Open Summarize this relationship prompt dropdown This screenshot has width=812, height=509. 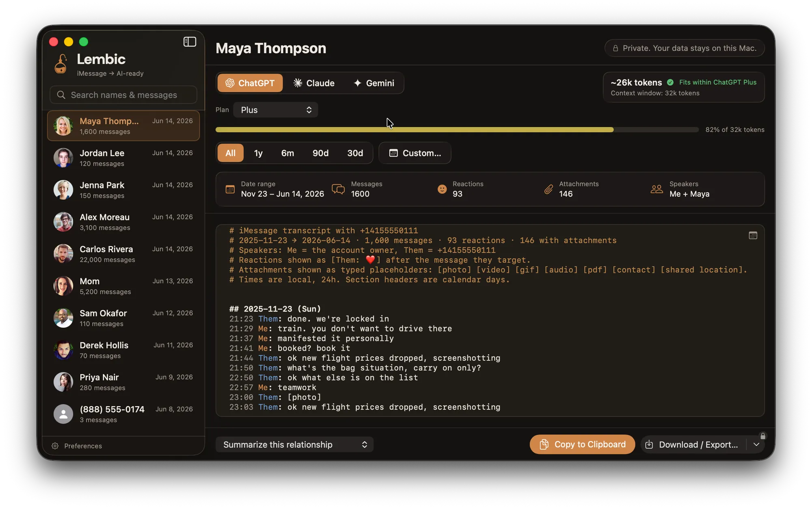point(295,444)
